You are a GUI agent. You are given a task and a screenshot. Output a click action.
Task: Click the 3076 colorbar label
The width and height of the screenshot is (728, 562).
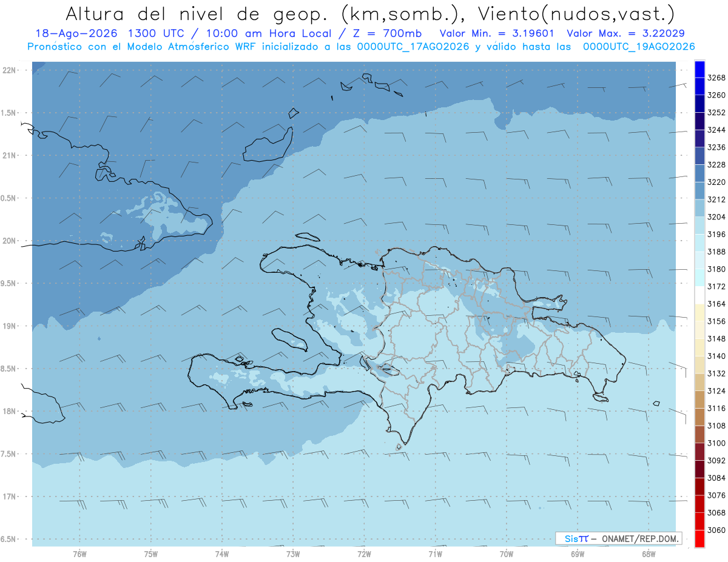tap(716, 495)
